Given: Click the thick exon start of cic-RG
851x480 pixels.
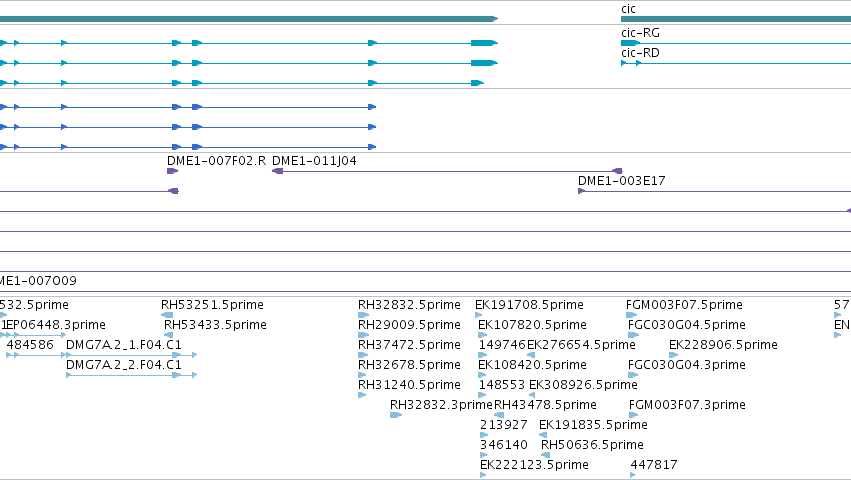Looking at the screenshot, I should coord(630,43).
